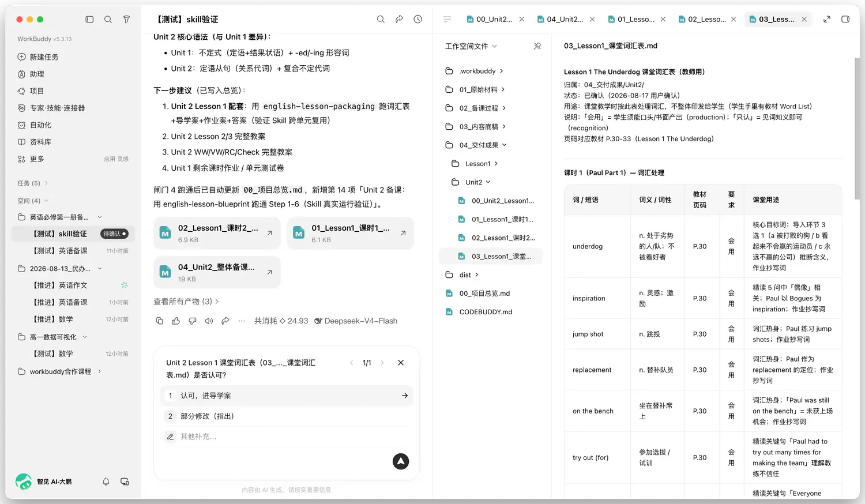Screen dimensions: 865x504
Task: Click the filter funnel icon in sidebar header
Action: tap(126, 19)
